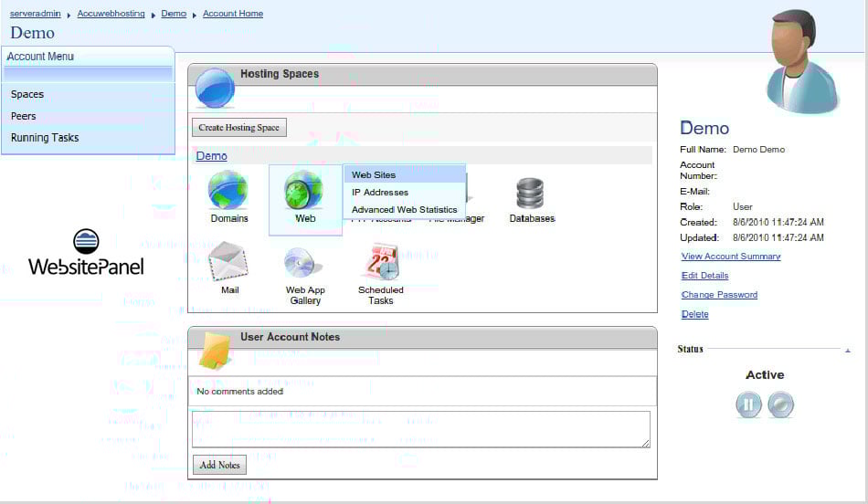The image size is (868, 504).
Task: Click the Add Notes button
Action: 220,465
